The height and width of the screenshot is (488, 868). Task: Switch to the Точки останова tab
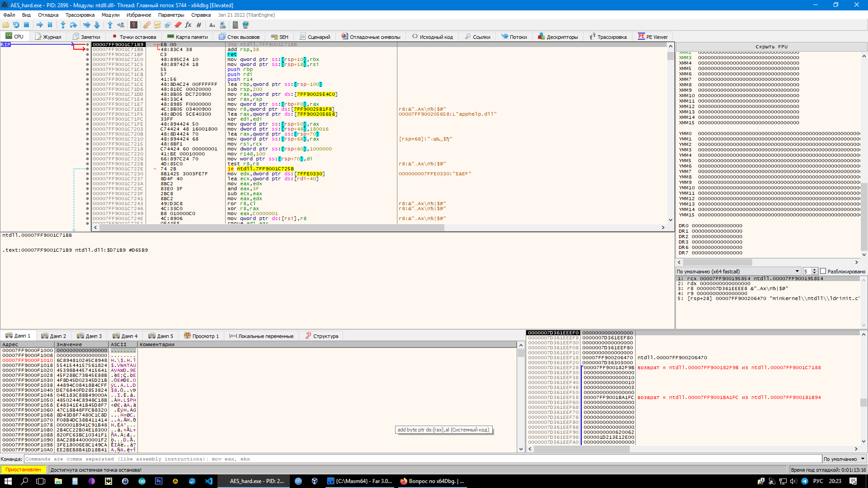[x=134, y=37]
